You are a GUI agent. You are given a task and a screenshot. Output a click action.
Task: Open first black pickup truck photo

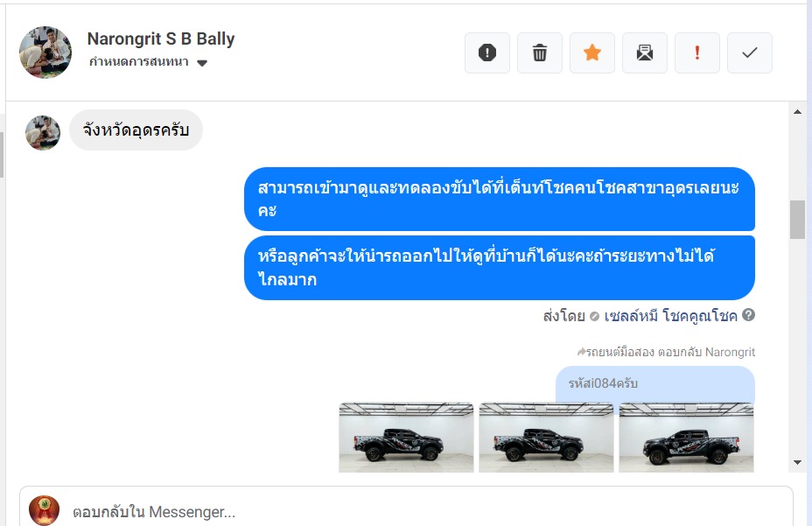(406, 438)
